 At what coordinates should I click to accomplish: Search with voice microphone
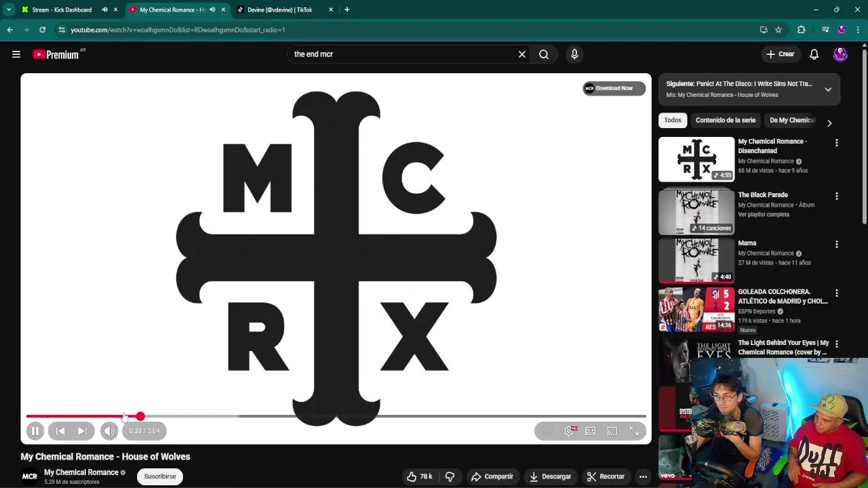point(574,54)
